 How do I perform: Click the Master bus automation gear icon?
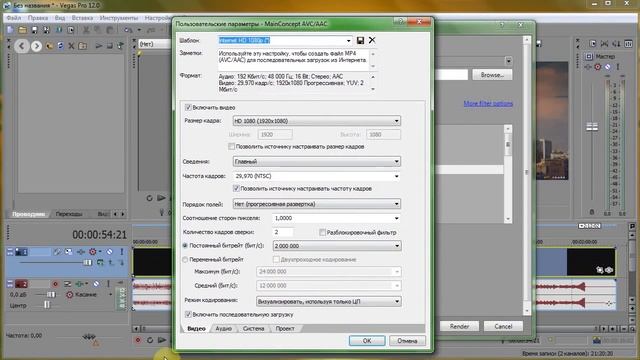coord(598,67)
